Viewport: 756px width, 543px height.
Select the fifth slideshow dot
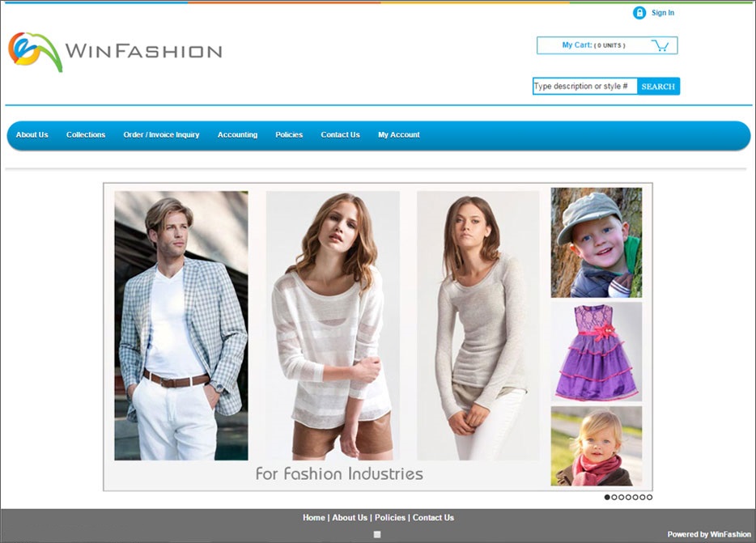pyautogui.click(x=635, y=497)
